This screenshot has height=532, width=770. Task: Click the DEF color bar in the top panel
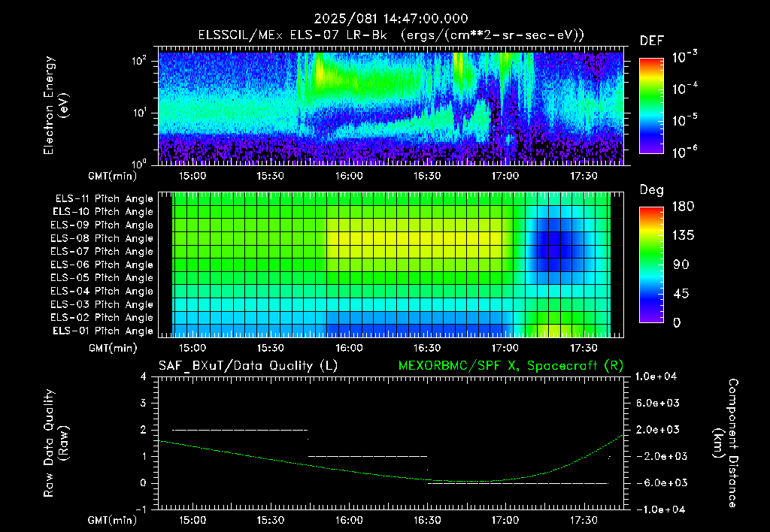(x=651, y=105)
